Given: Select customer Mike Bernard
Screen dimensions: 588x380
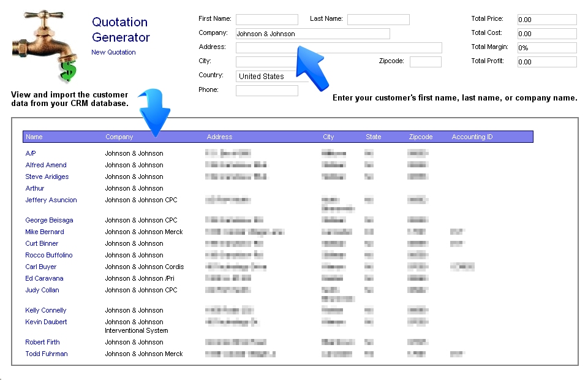Looking at the screenshot, I should [x=45, y=232].
